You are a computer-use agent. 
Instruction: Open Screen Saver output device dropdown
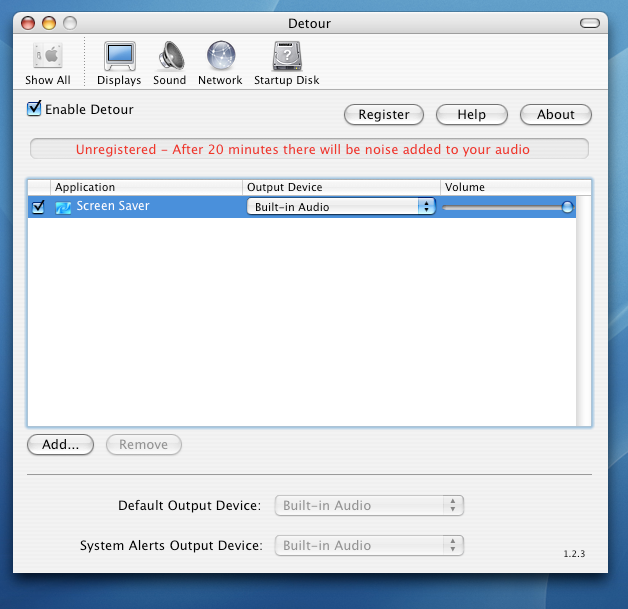coord(341,207)
